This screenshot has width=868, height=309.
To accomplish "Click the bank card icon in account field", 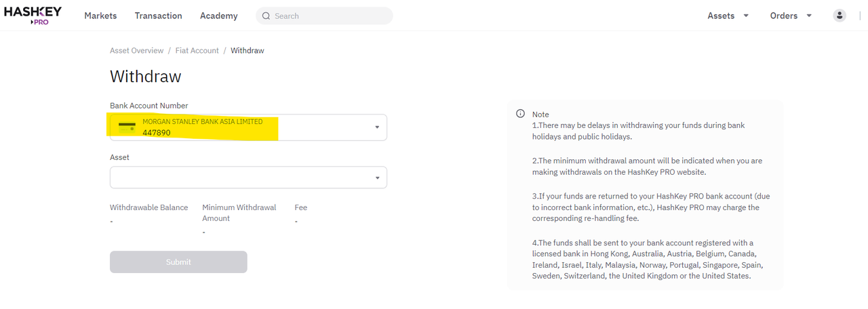I will [x=127, y=126].
